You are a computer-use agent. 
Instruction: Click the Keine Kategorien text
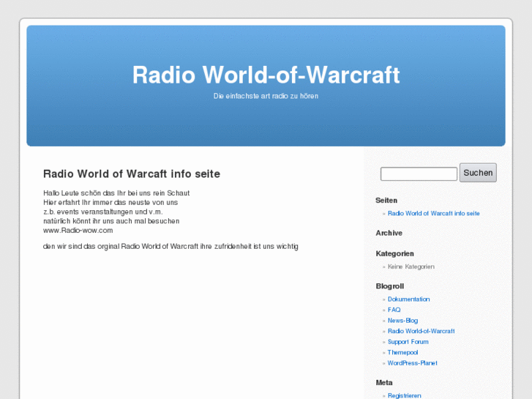(411, 266)
